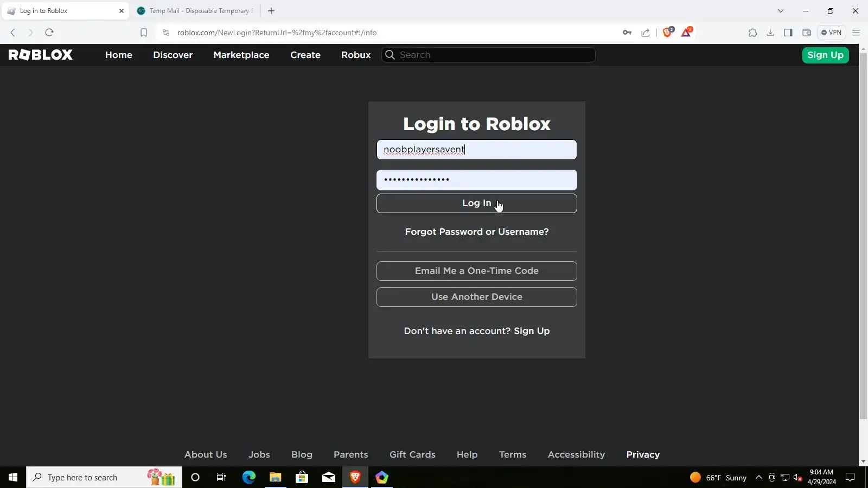Viewport: 868px width, 488px height.
Task: Open the Privacy footer link
Action: click(x=643, y=454)
